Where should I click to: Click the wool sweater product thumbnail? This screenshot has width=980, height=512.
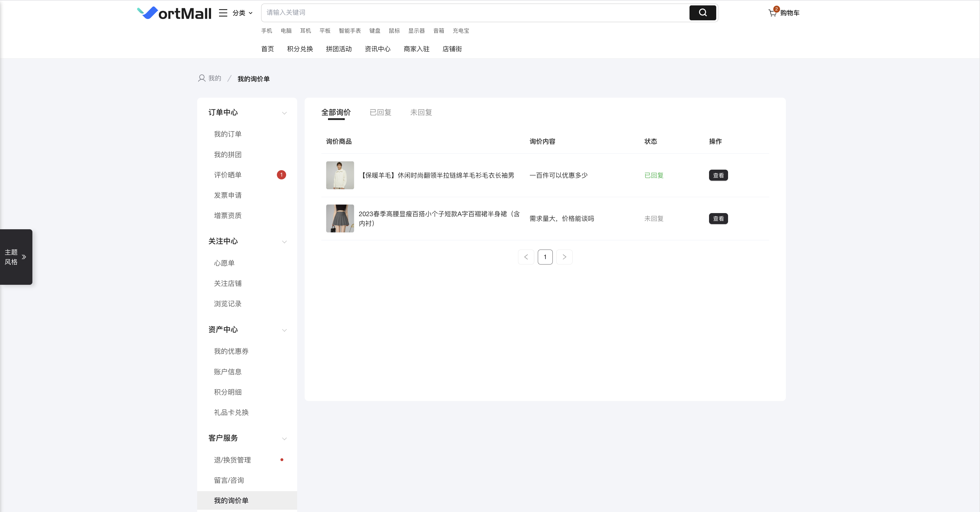pos(340,175)
